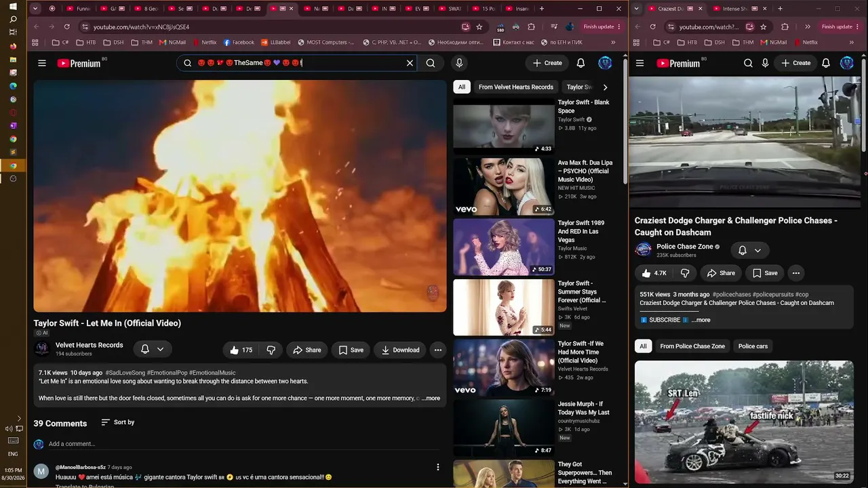Open YouTube guide menu in left window

(42, 63)
